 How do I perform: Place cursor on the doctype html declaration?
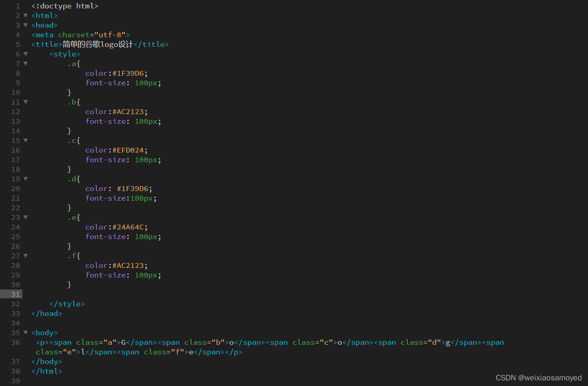pos(65,6)
